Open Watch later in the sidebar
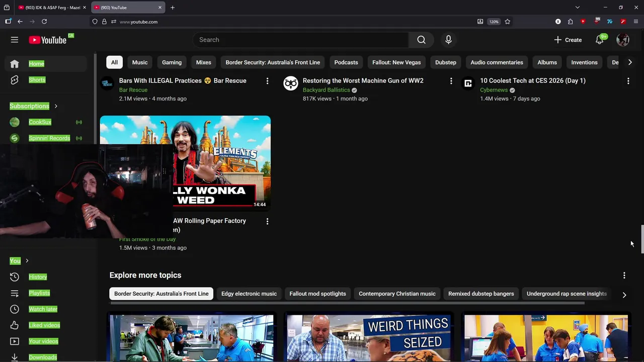 [x=43, y=309]
